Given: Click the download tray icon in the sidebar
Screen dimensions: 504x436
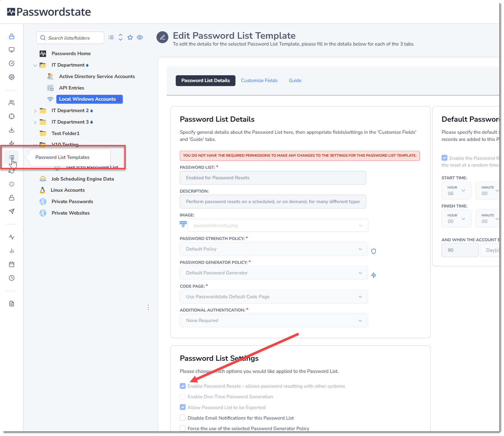Looking at the screenshot, I should pos(12,130).
